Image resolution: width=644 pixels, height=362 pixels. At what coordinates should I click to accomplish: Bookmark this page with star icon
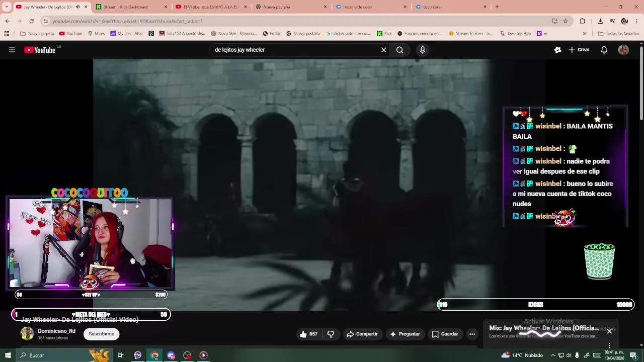coord(566,21)
